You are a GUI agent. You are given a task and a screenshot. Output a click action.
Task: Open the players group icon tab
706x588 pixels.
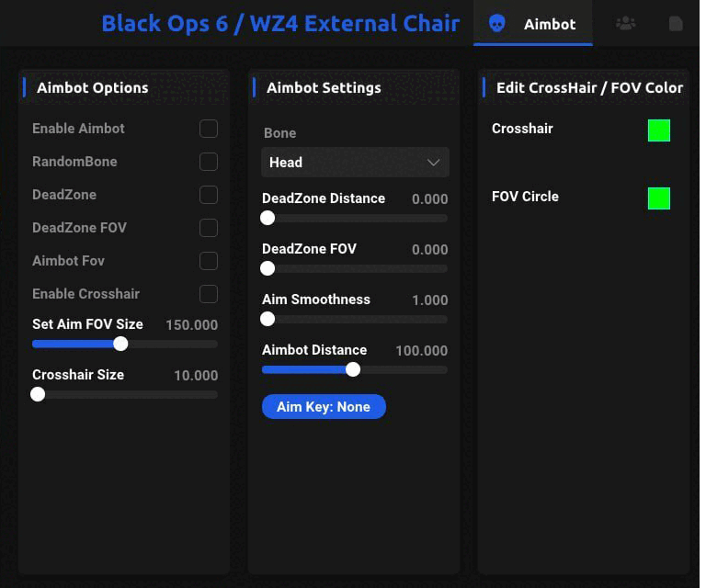[625, 23]
